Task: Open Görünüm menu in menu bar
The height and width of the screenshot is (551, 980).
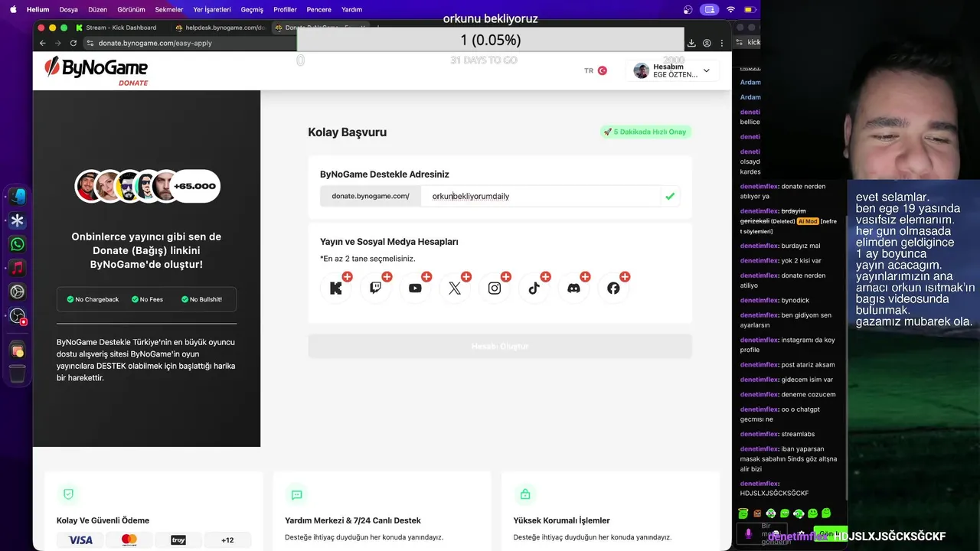Action: tap(132, 9)
